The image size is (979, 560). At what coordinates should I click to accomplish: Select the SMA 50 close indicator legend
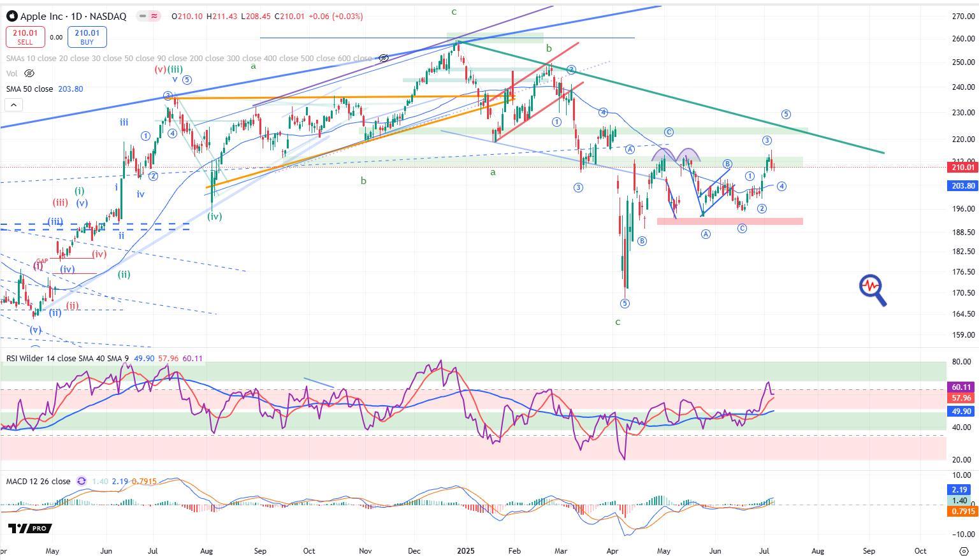tap(29, 89)
